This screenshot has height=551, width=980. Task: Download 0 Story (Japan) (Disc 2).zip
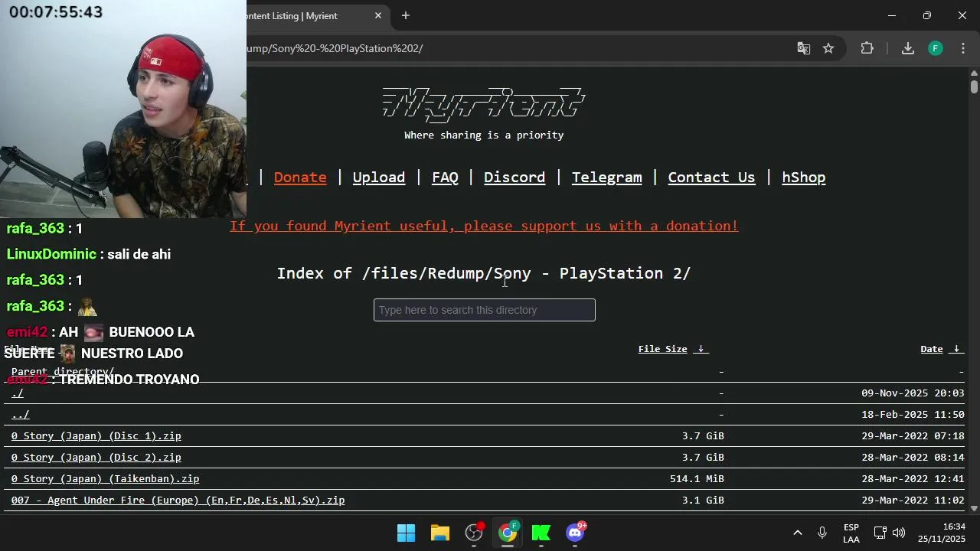[96, 458]
